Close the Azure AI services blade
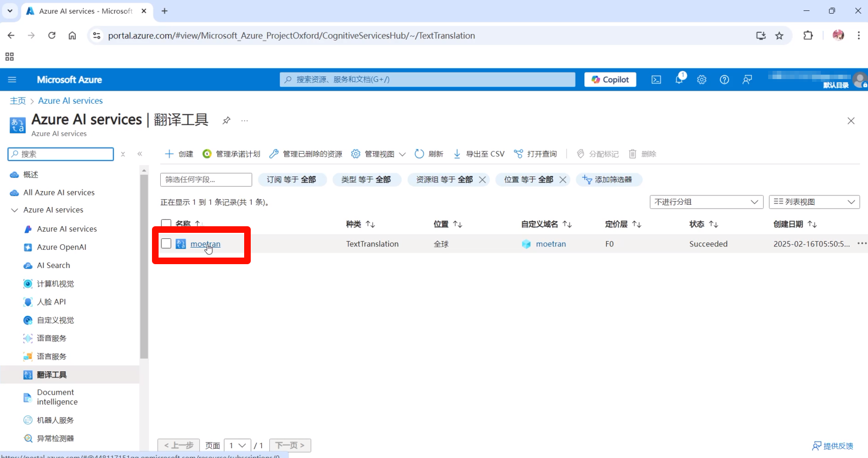This screenshot has height=458, width=868. coord(851,121)
